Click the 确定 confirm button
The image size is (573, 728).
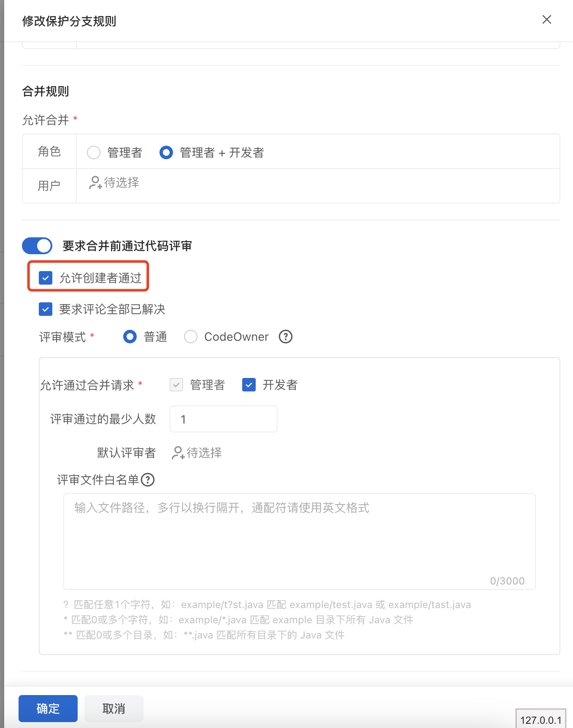(48, 708)
